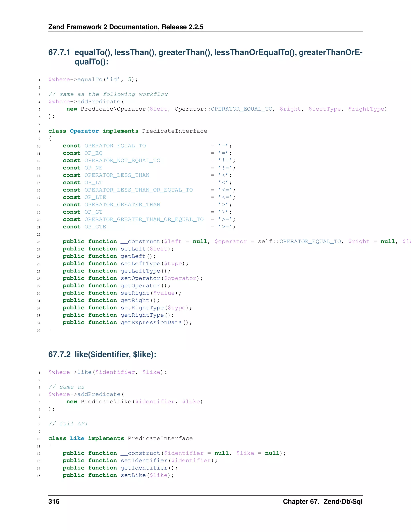Click the method "setLike($like);"
Viewport: 411px width, 532px height.
click(147, 475)
